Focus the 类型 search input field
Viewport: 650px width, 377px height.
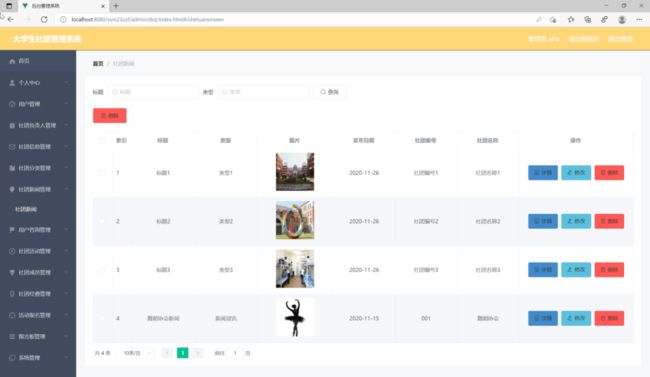(x=263, y=92)
